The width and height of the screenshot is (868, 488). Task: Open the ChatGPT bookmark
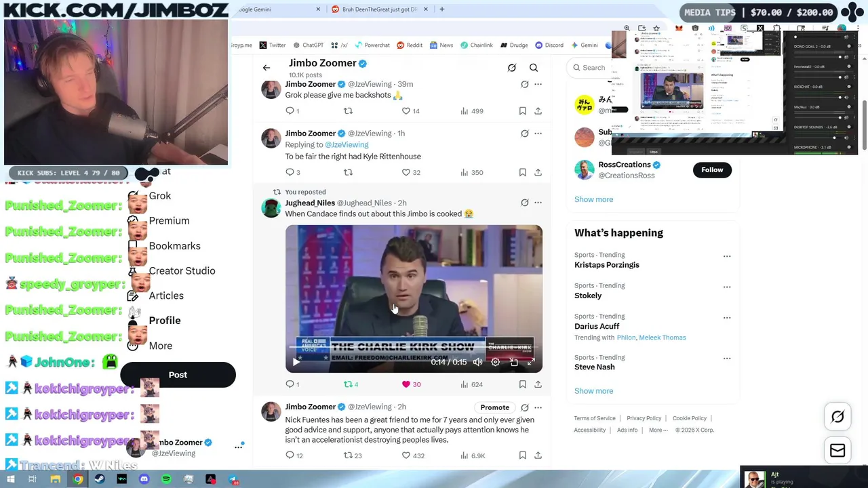click(x=307, y=45)
